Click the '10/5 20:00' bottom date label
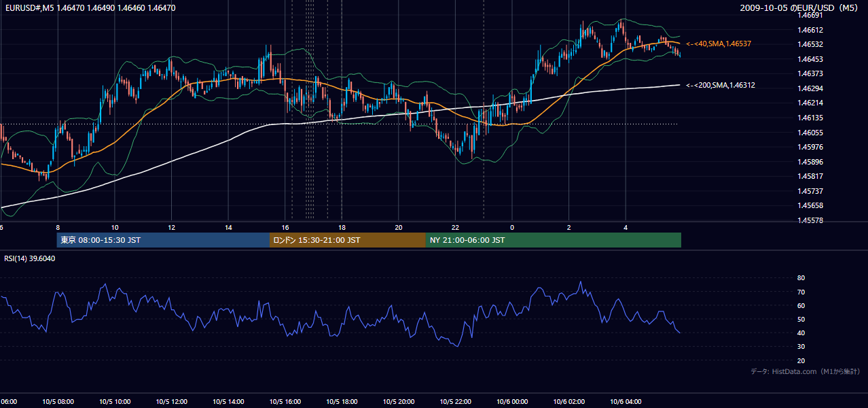Viewport: 868px width, 408px height. [x=399, y=402]
